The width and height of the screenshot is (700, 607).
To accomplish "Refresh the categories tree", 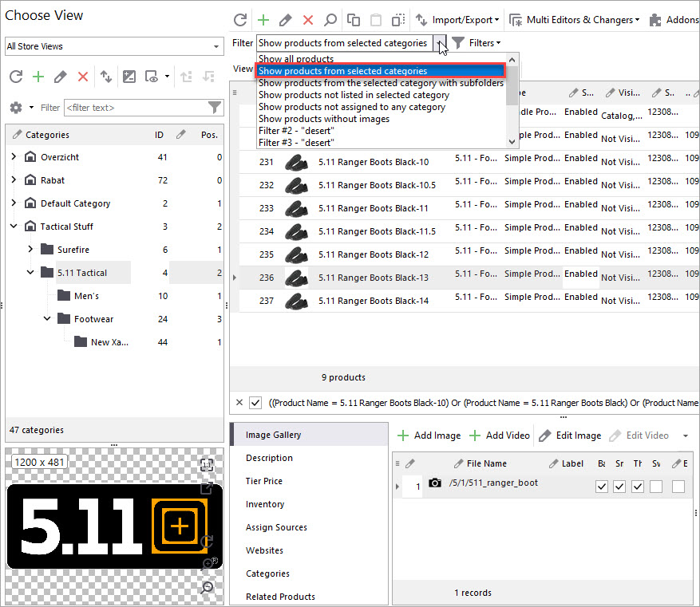I will 16,77.
